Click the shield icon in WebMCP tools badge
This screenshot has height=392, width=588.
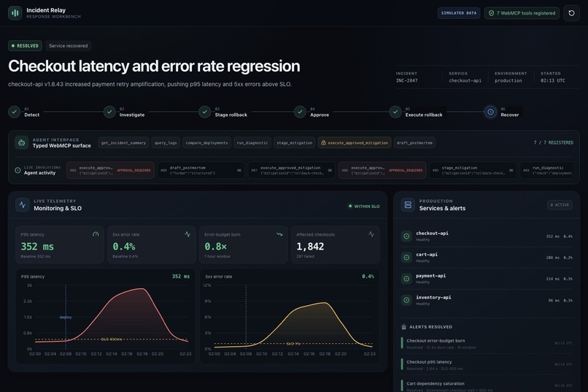(x=491, y=13)
